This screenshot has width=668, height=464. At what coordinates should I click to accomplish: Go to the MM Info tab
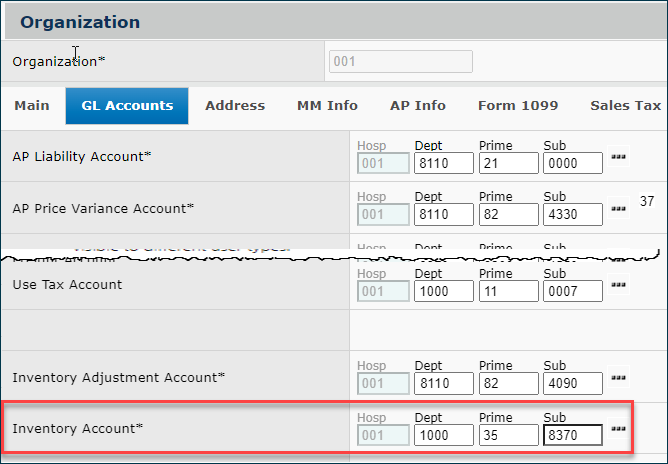point(327,105)
